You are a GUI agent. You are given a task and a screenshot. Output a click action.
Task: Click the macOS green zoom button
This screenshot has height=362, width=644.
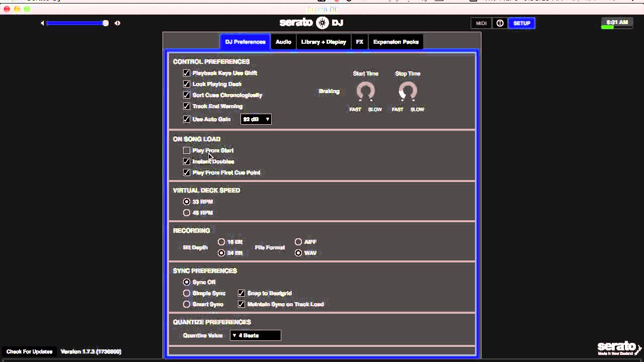(27, 10)
